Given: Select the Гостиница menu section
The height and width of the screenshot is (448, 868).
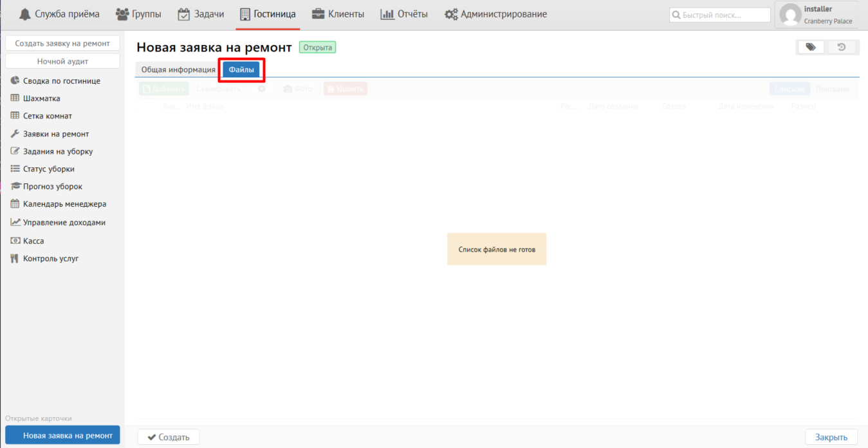Looking at the screenshot, I should [268, 14].
